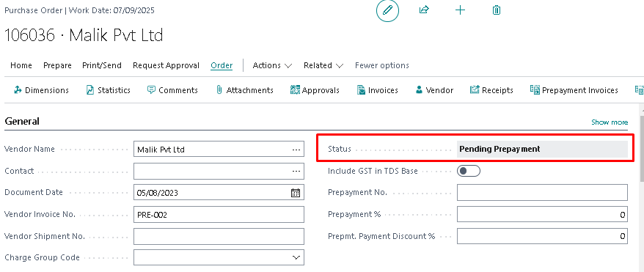View Approvals for the order
Viewport: 644px width, 272px height.
[x=315, y=90]
